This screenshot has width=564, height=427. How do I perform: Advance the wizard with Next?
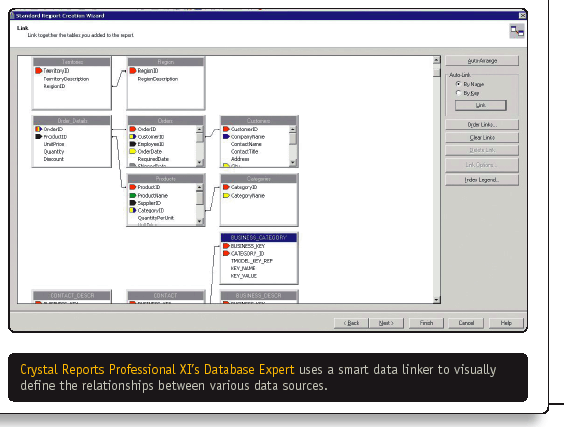pyautogui.click(x=386, y=323)
